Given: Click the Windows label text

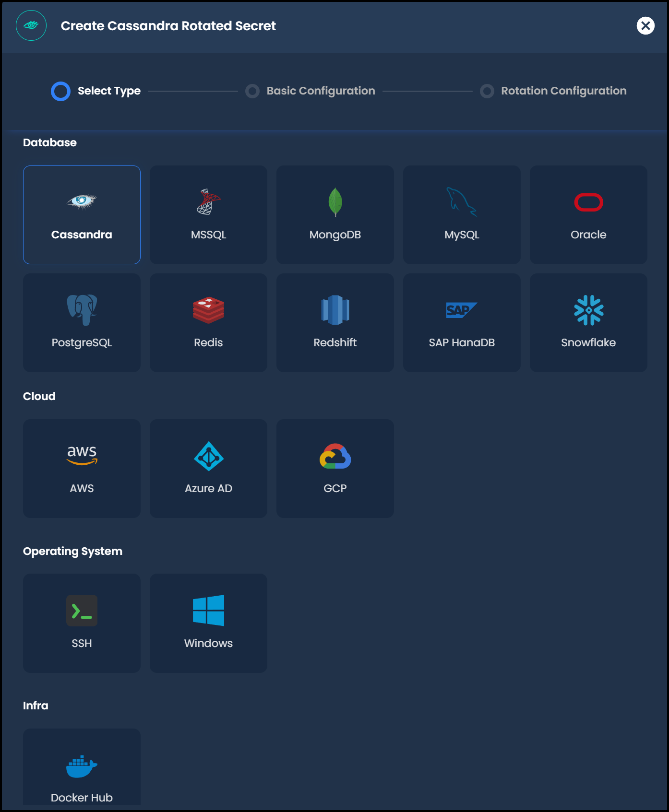Looking at the screenshot, I should click(208, 643).
